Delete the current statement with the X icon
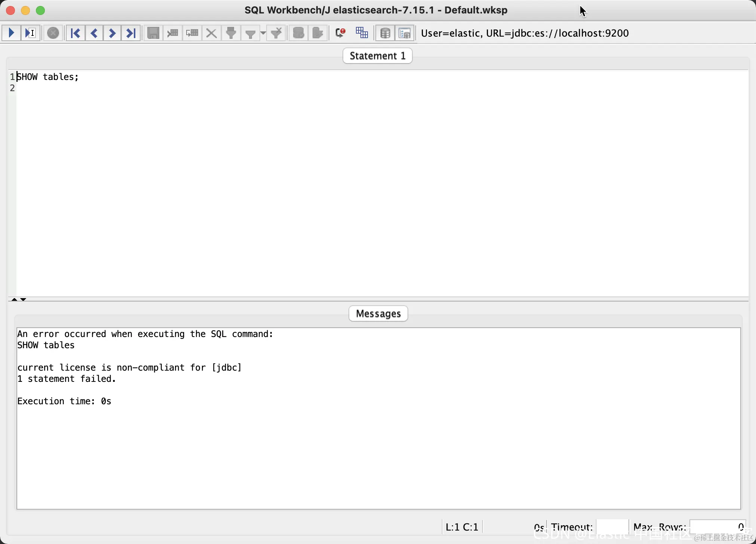Viewport: 756px width, 544px height. point(210,33)
